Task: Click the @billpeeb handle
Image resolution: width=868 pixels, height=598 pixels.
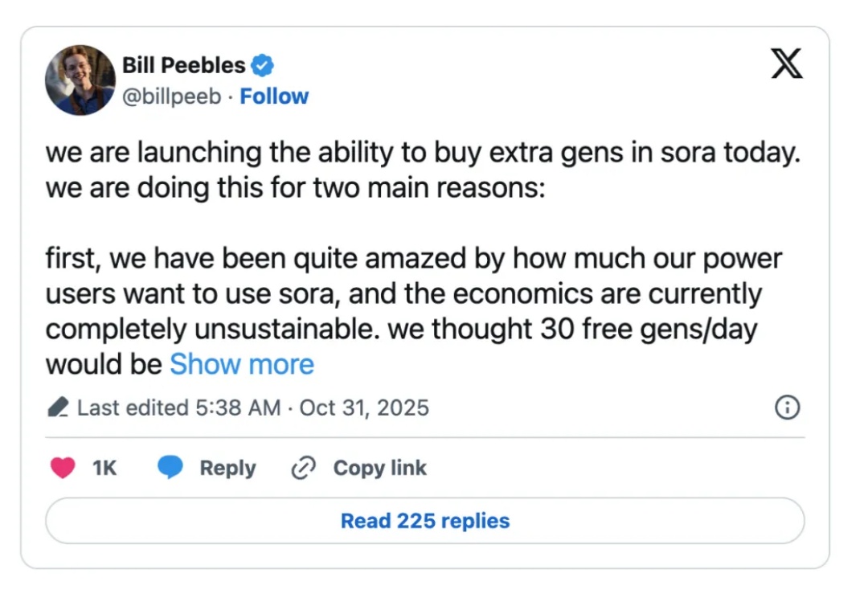Action: 171,96
